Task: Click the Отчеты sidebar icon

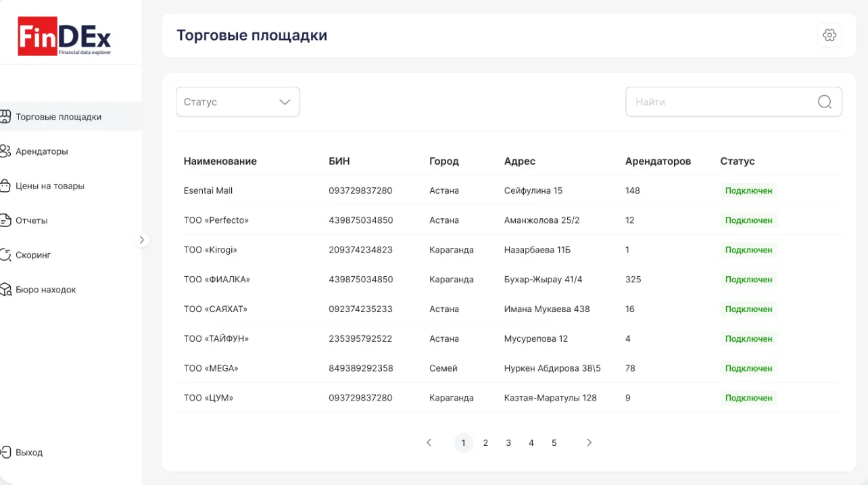Action: click(x=5, y=220)
